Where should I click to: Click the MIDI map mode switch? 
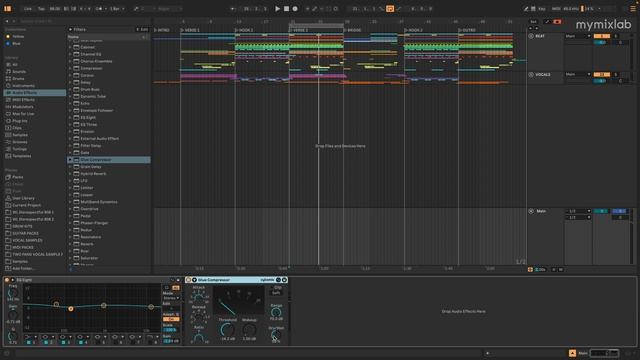pos(556,9)
